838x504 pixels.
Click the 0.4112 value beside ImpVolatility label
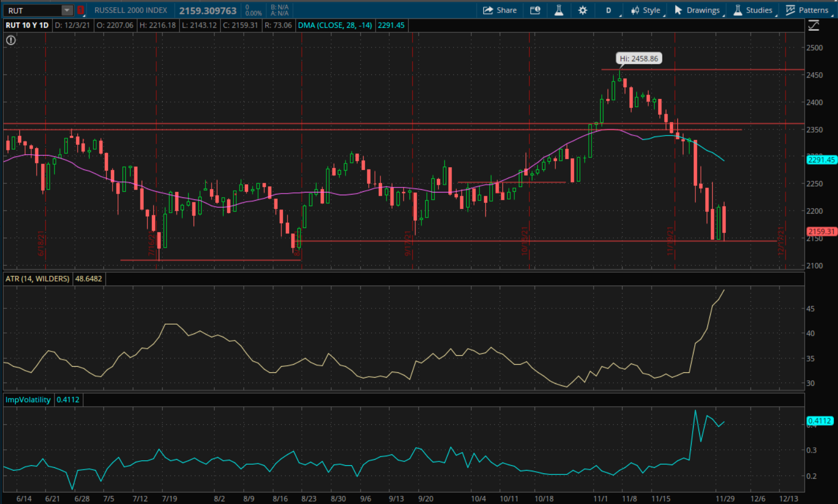(x=68, y=400)
